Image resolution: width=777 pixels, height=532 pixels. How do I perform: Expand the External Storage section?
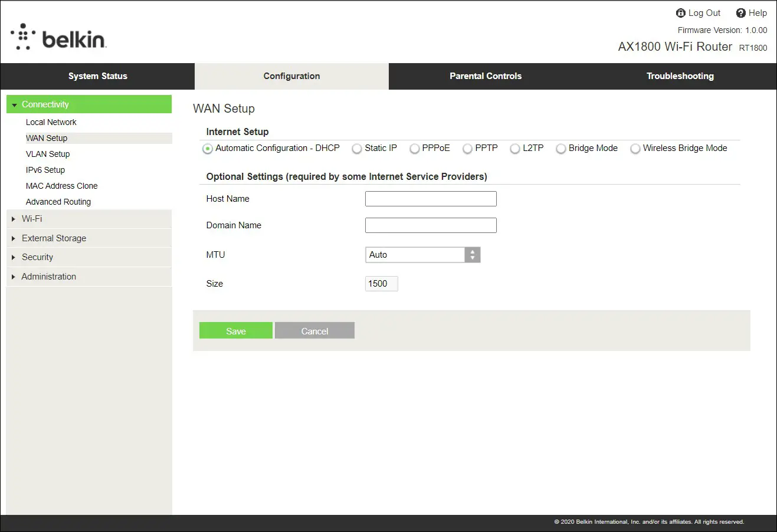click(89, 238)
